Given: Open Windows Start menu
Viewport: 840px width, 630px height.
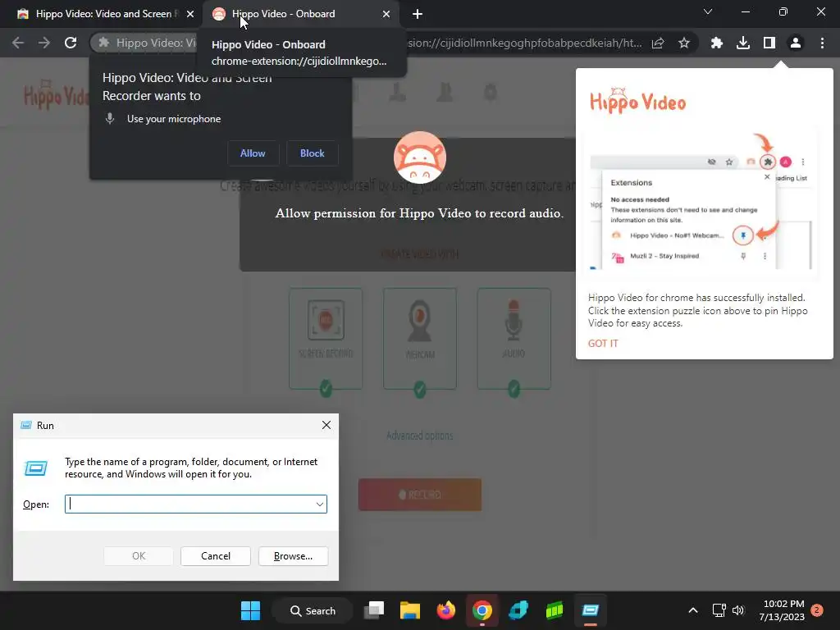Looking at the screenshot, I should (250, 610).
